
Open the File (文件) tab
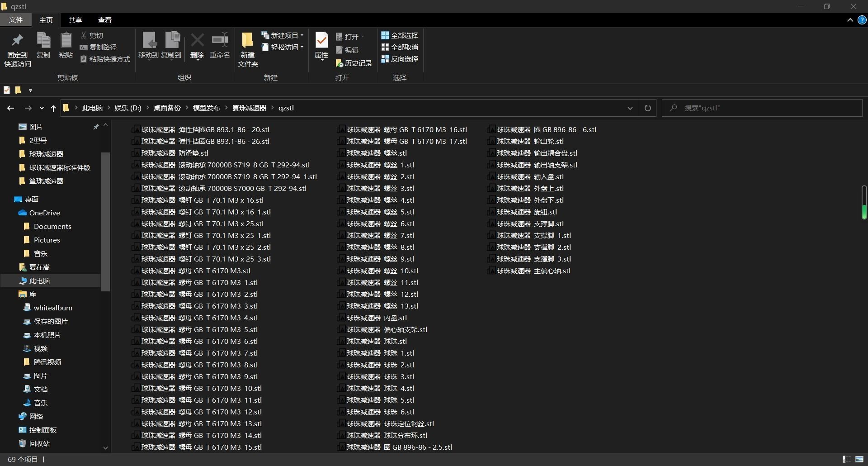(16, 20)
